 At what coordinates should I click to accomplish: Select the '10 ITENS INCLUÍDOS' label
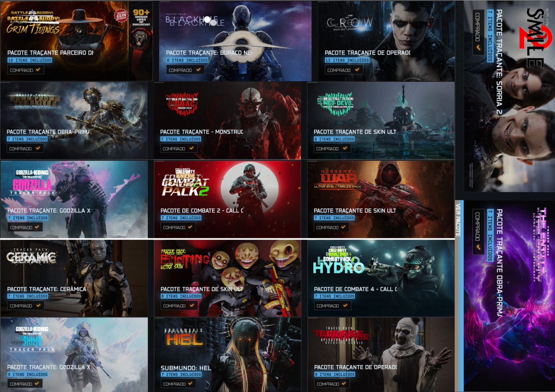click(30, 60)
